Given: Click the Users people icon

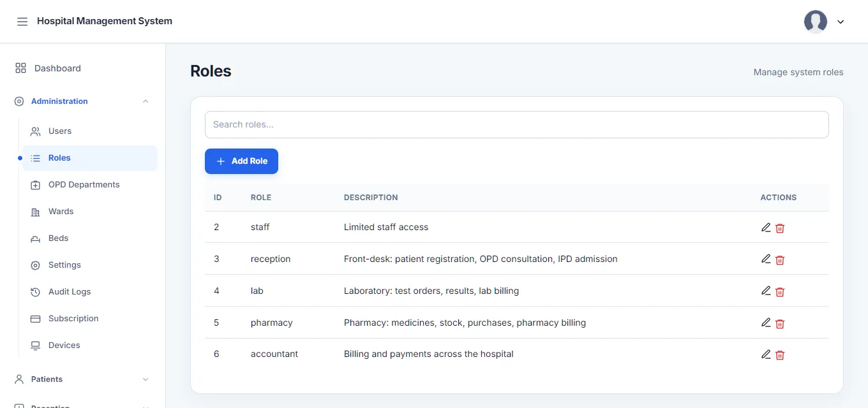Looking at the screenshot, I should click(36, 131).
